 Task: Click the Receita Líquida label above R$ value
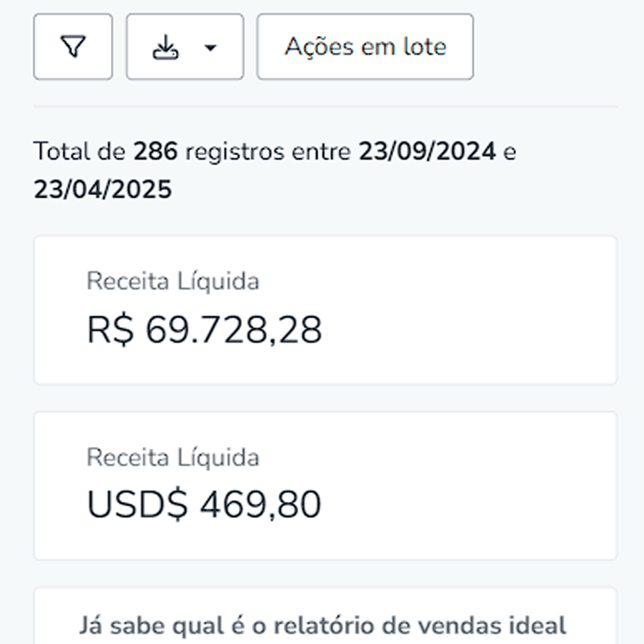[x=173, y=281]
